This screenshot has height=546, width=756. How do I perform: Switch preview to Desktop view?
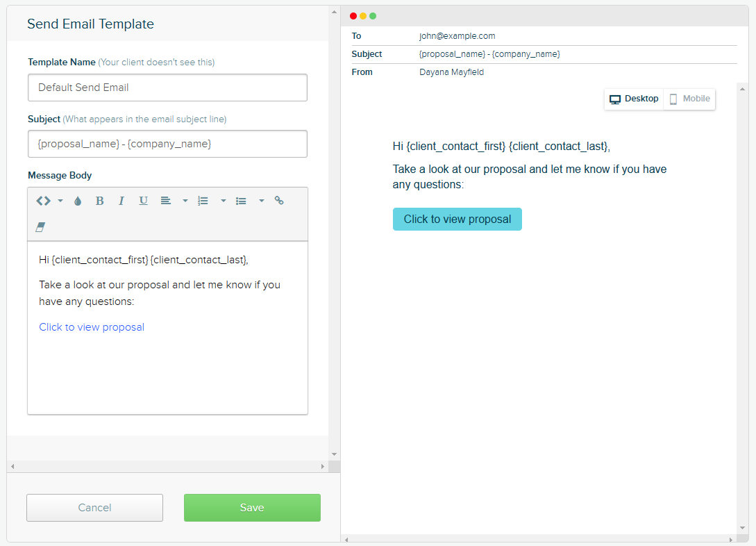pos(633,99)
